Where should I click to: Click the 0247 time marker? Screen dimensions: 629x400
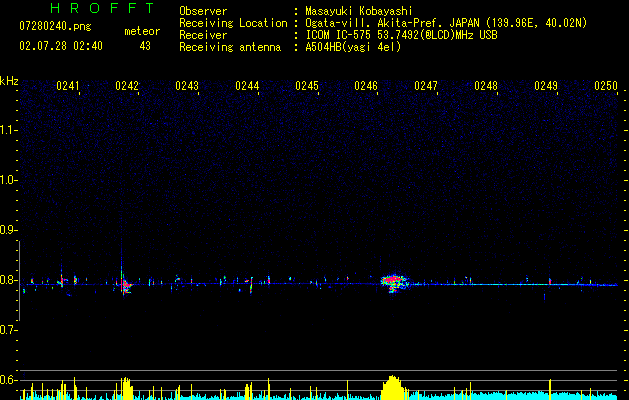click(426, 86)
